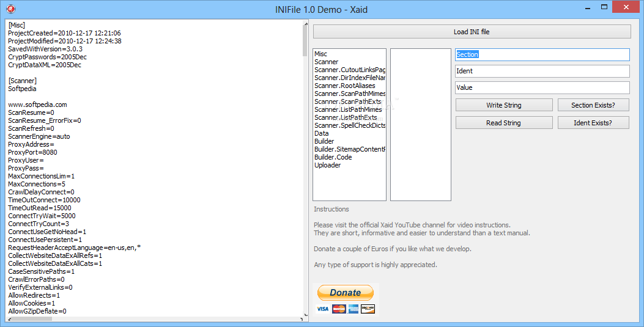Click text pane scroll up arrow
This screenshot has width=644, height=327.
click(x=305, y=24)
